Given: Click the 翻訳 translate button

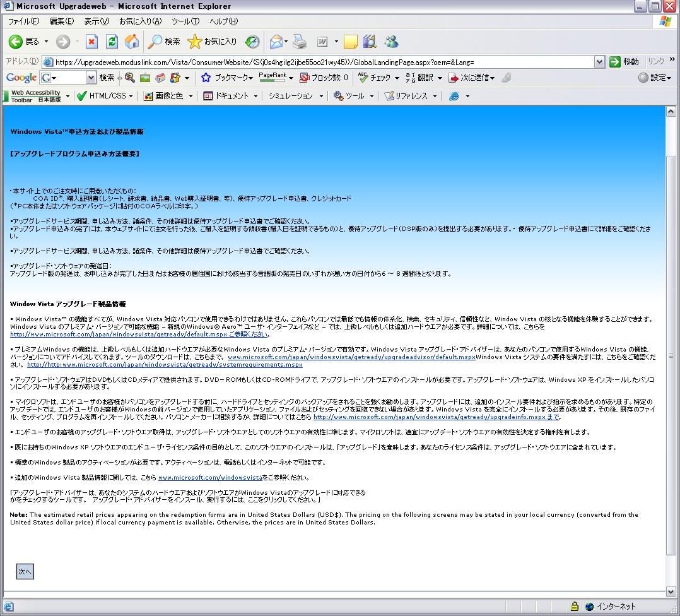Looking at the screenshot, I should click(x=420, y=78).
